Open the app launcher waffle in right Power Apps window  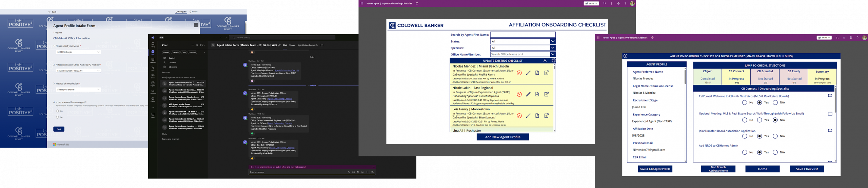598,38
